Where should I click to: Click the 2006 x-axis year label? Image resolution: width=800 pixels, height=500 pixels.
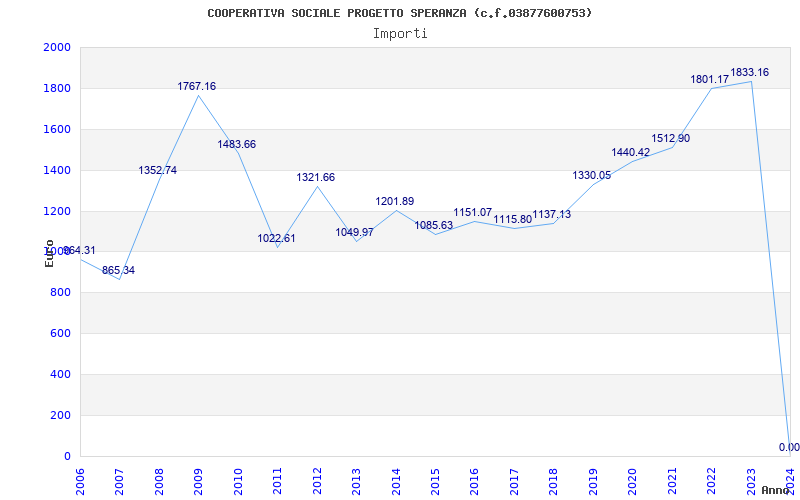[80, 480]
